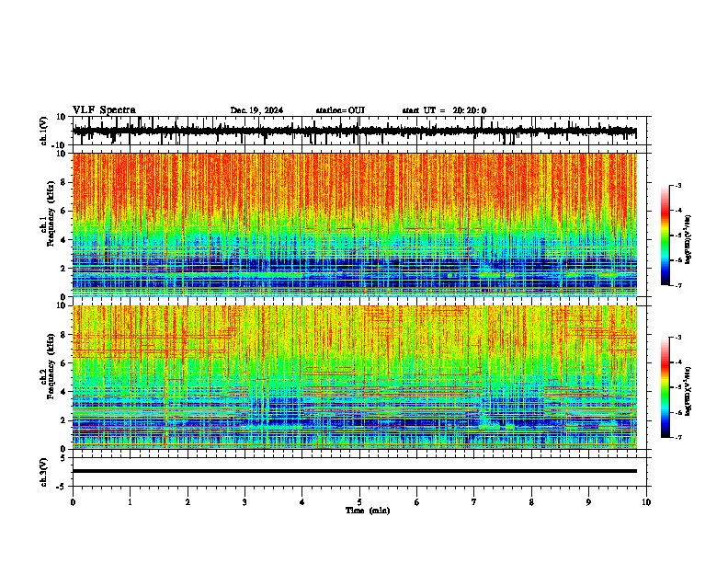This screenshot has width=728, height=563.
Task: Click the "-7" tick on ch.2 colorbar
Action: pyautogui.click(x=677, y=438)
